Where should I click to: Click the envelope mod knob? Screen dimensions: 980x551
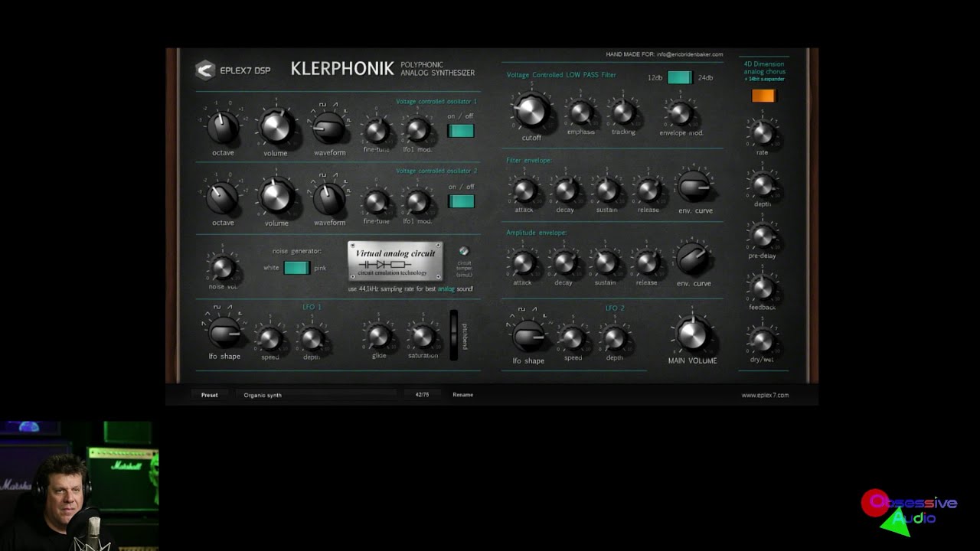click(x=680, y=114)
